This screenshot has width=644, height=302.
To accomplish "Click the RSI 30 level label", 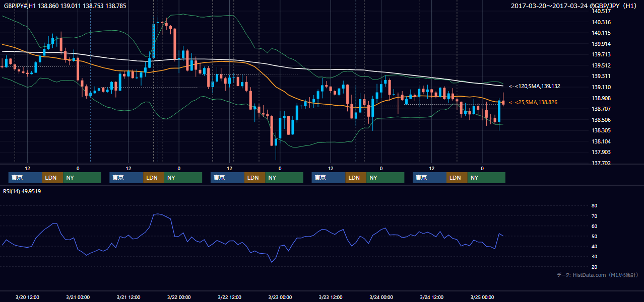I will (594, 257).
